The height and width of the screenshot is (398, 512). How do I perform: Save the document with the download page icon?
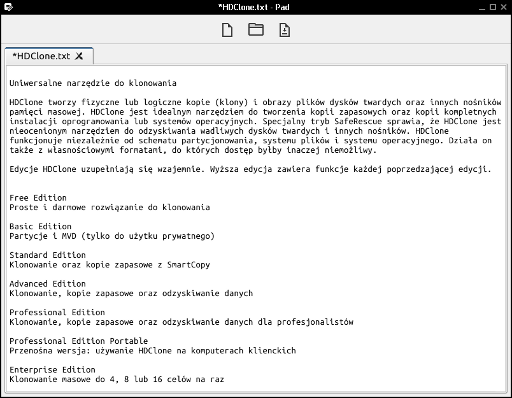point(284,30)
